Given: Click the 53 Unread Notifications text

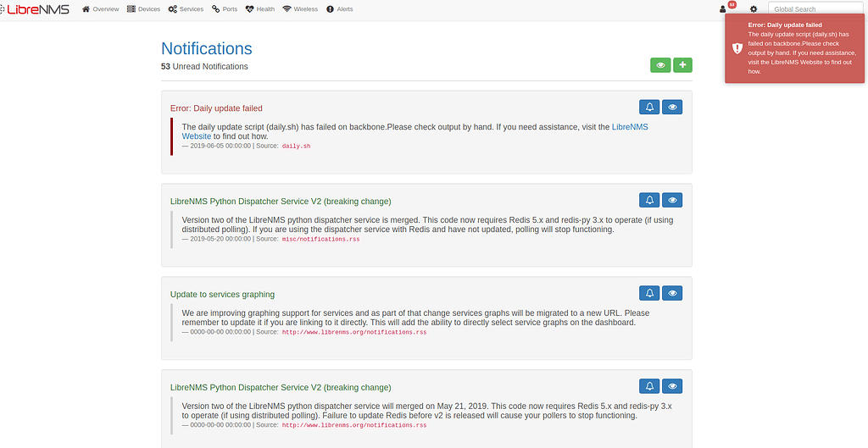Looking at the screenshot, I should coord(204,66).
